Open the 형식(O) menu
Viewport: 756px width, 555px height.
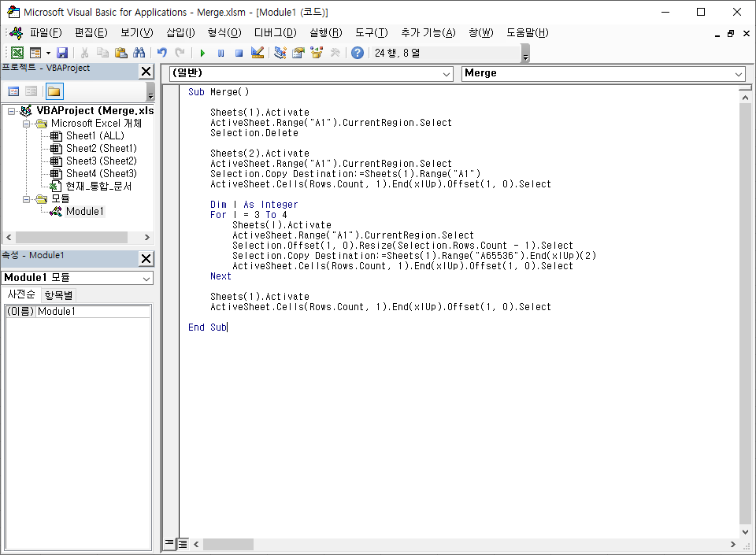pos(224,33)
